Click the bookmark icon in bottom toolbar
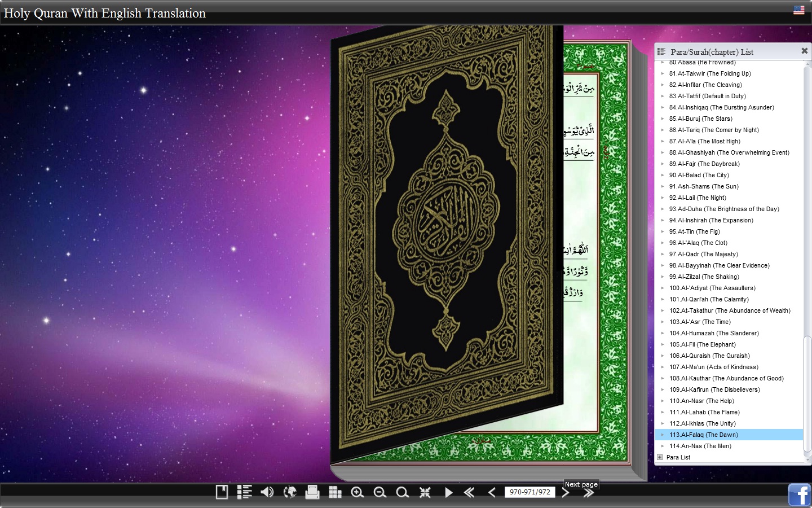This screenshot has height=508, width=812. pyautogui.click(x=222, y=492)
